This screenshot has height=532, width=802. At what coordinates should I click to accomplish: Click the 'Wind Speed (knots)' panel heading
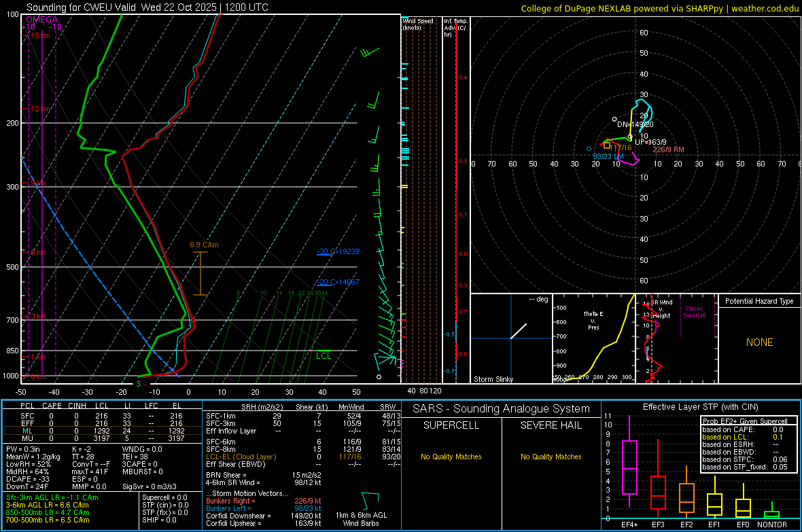tap(417, 24)
